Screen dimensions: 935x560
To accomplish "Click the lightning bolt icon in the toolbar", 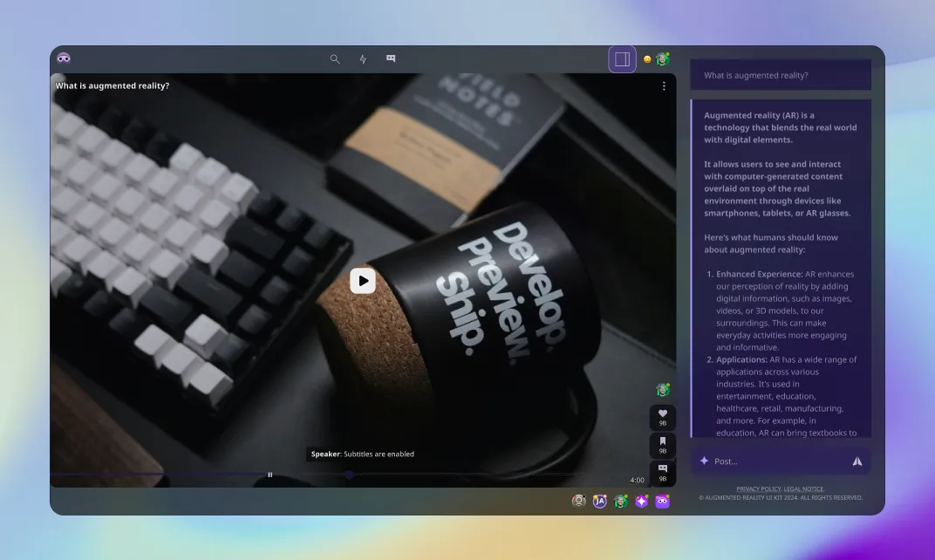I will pos(363,59).
